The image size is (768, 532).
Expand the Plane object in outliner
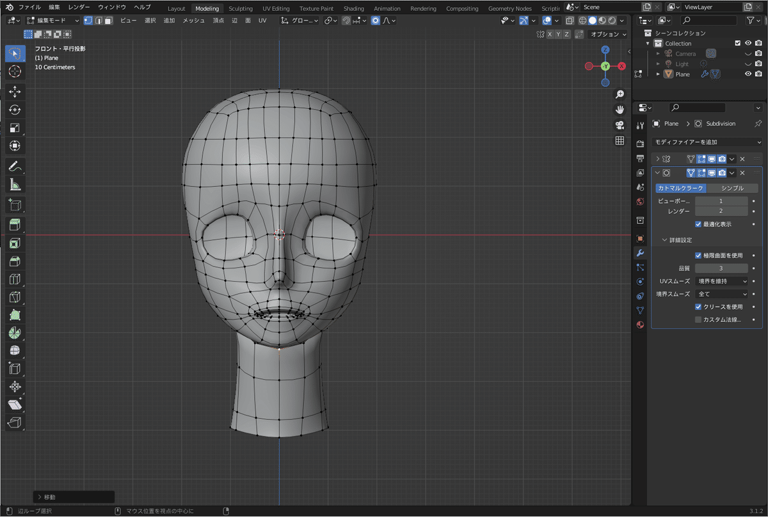point(657,74)
